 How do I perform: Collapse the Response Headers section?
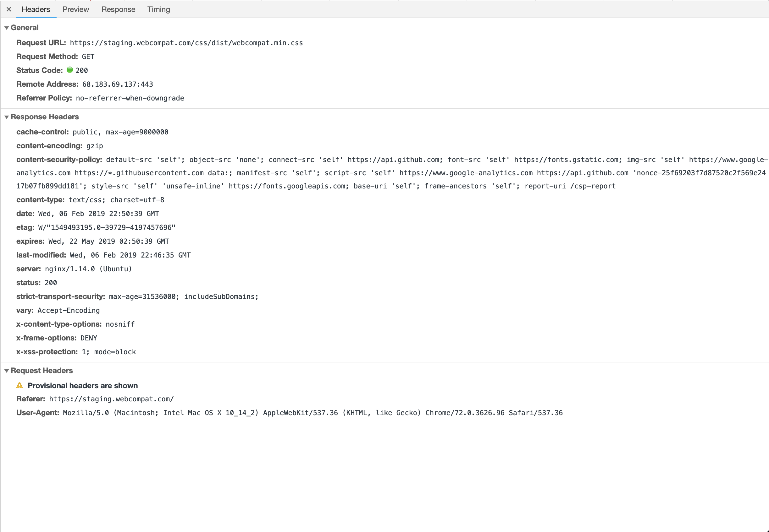[x=6, y=117]
